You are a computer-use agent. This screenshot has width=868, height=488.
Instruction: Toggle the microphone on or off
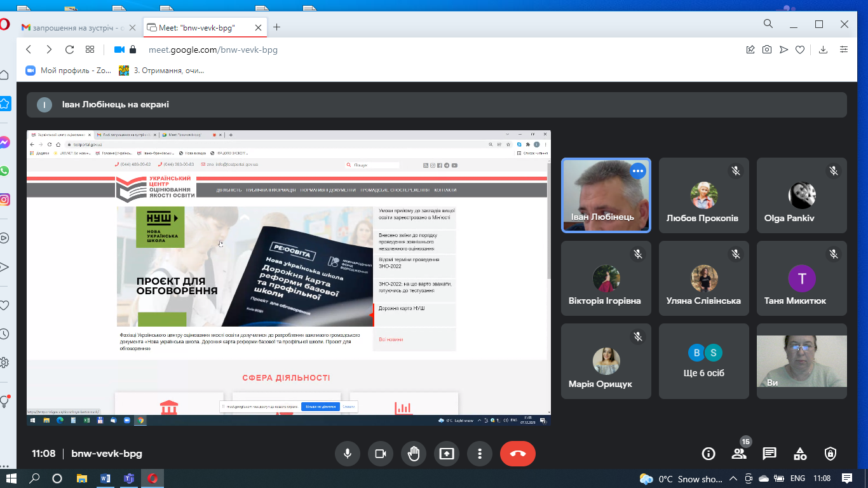[348, 454]
